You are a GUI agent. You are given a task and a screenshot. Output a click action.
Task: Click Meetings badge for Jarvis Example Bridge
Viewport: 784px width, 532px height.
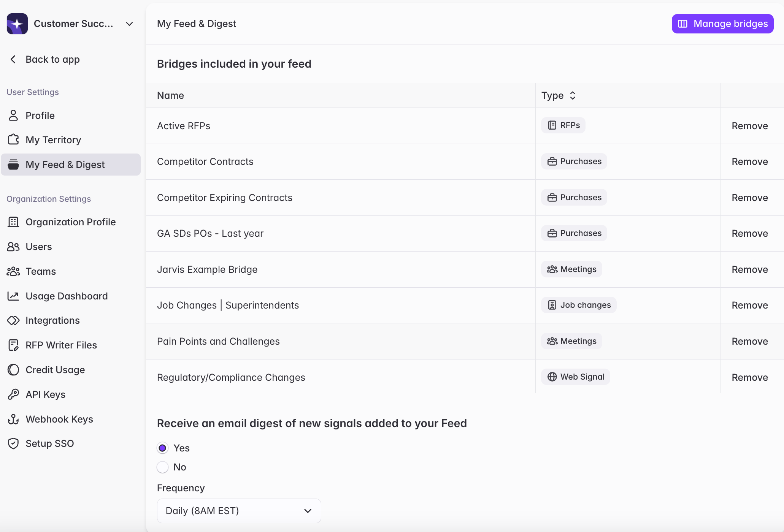coord(571,269)
